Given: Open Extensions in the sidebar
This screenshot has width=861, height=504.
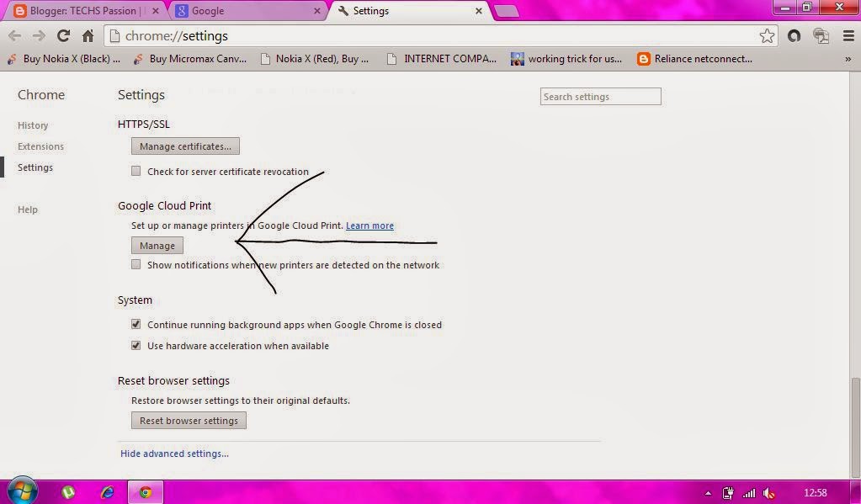Looking at the screenshot, I should (x=40, y=146).
